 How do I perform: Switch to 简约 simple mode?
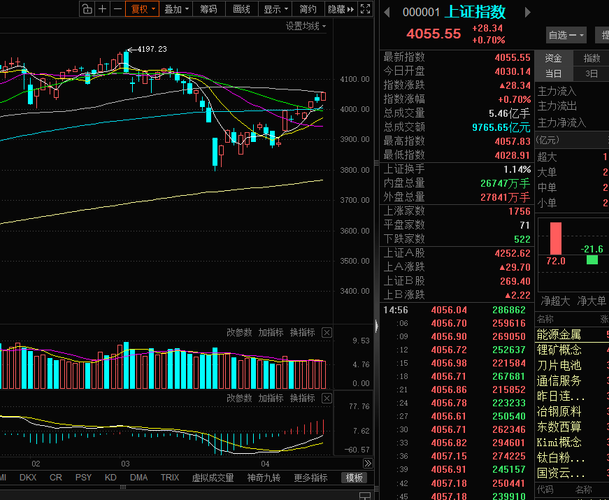(308, 9)
